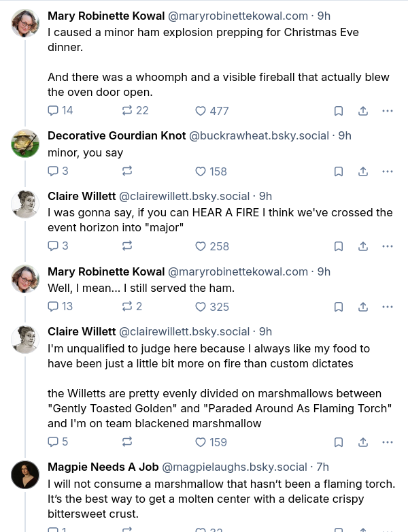Bookmark Mary's ham explosion post
Viewport: 408px width, 532px height.
click(x=338, y=111)
